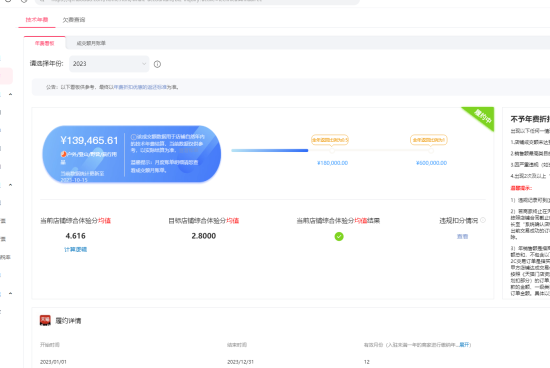This screenshot has height=368, width=550.
Task: Open the year dropdown showing 2023
Action: click(109, 63)
